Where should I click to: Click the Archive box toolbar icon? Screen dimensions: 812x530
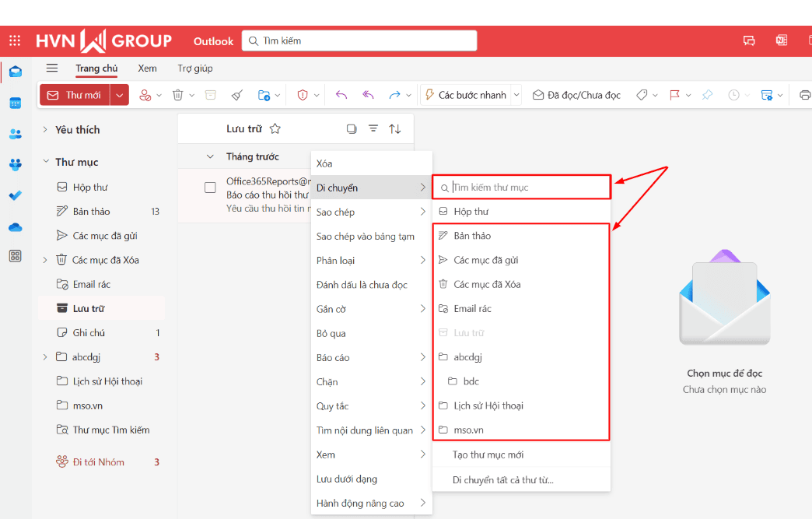pos(210,95)
